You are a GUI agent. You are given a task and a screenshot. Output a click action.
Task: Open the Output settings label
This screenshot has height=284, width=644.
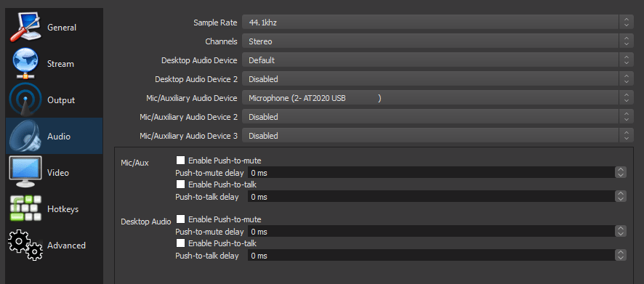click(61, 100)
